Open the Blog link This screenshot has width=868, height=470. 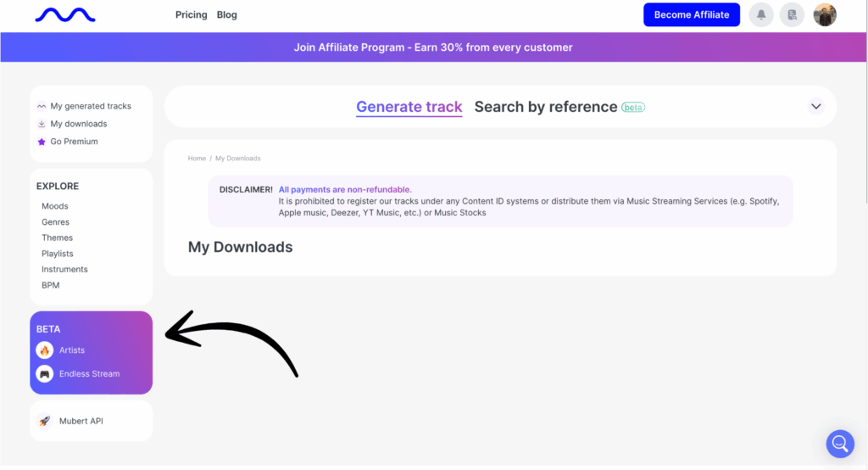point(227,15)
